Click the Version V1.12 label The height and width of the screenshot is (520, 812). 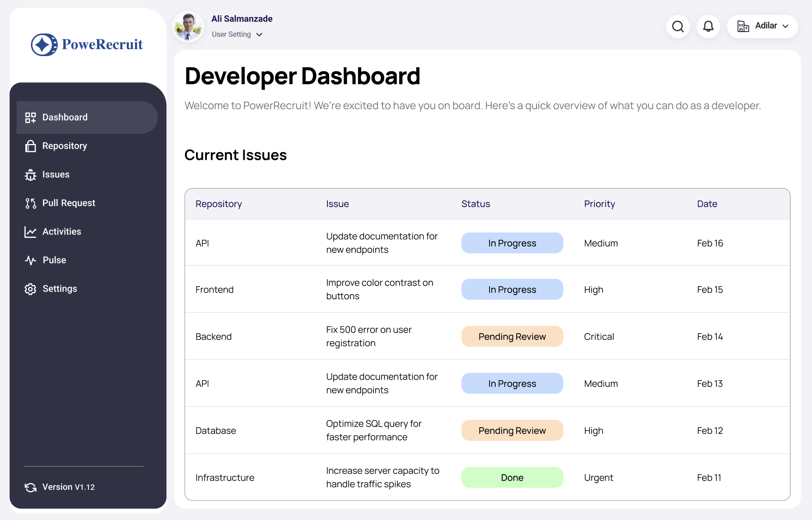click(68, 487)
